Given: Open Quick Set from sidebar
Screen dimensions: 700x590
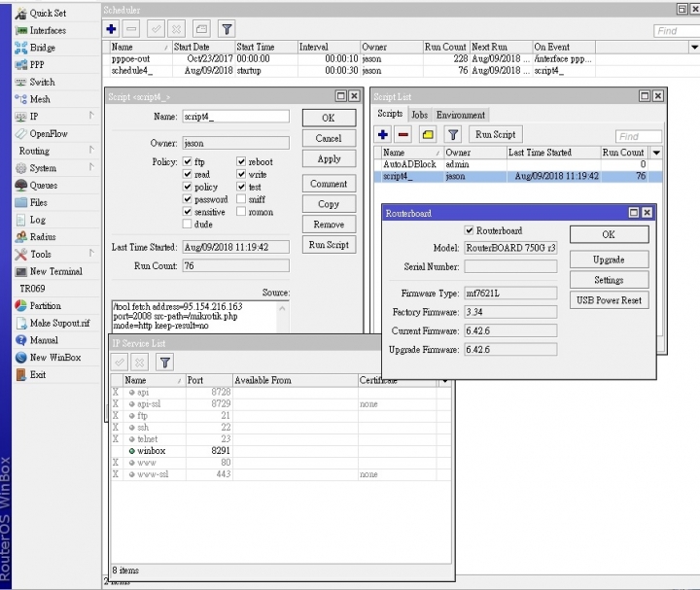Looking at the screenshot, I should [x=48, y=14].
